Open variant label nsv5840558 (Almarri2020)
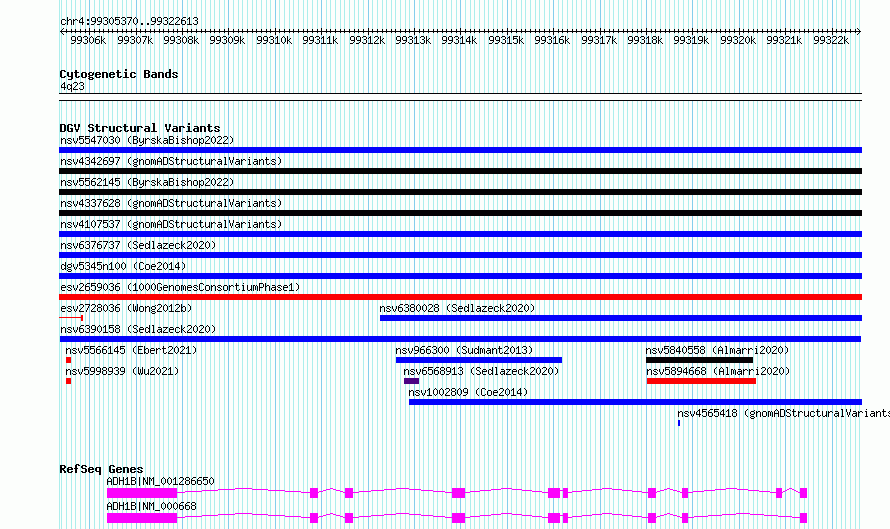890x529 pixels. pyautogui.click(x=717, y=350)
